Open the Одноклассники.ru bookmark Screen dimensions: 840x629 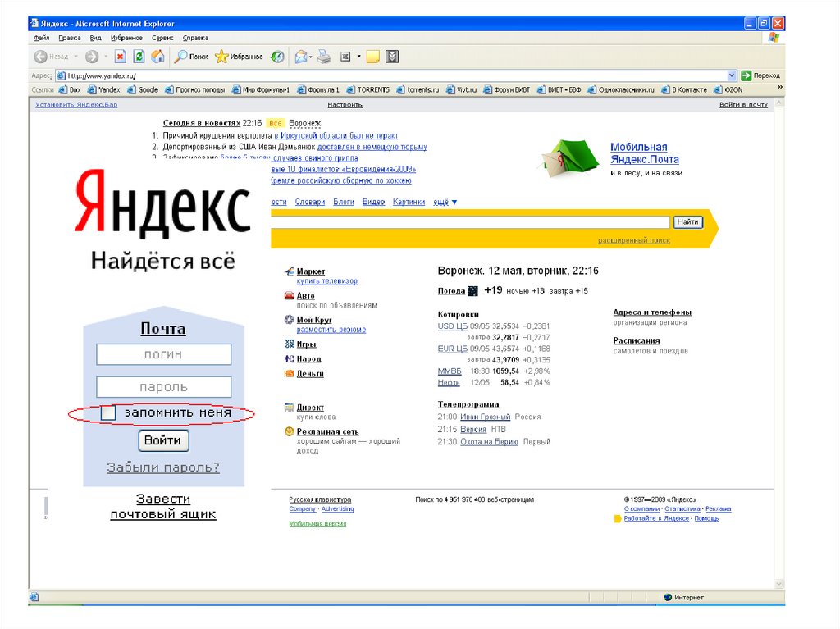[x=621, y=90]
